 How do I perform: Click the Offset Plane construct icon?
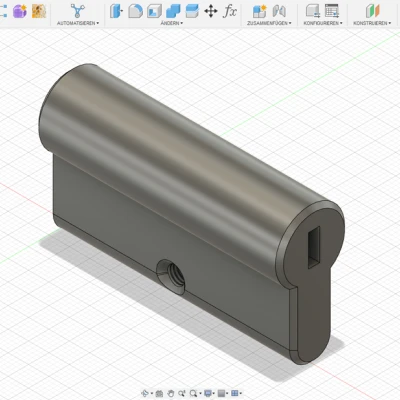point(372,11)
